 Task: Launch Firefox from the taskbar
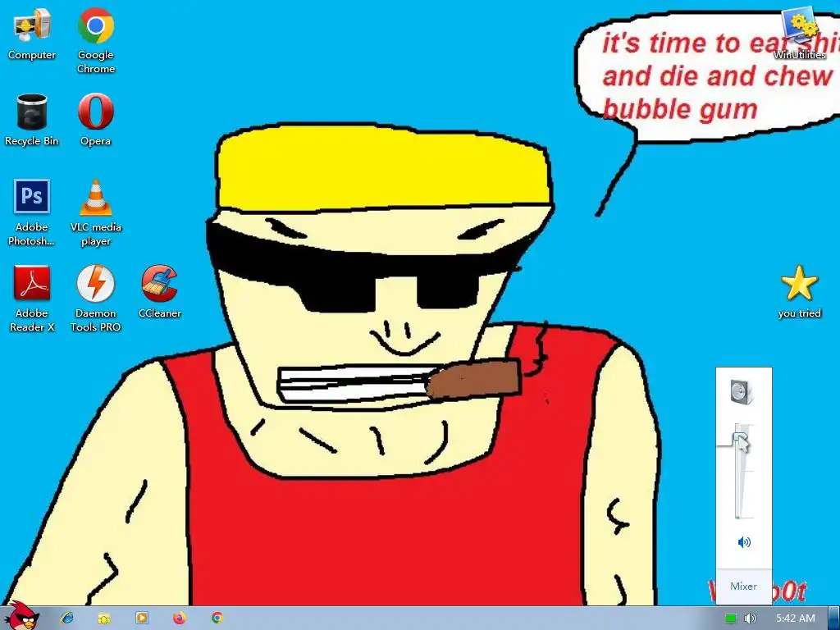click(x=180, y=618)
